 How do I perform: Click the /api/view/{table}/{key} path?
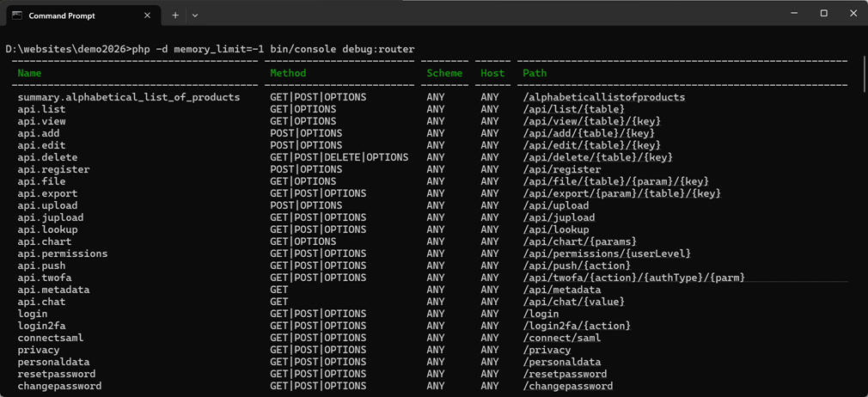592,121
